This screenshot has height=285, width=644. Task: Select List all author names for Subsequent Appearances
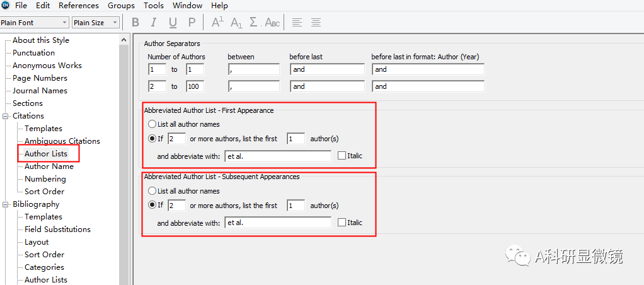coord(152,191)
